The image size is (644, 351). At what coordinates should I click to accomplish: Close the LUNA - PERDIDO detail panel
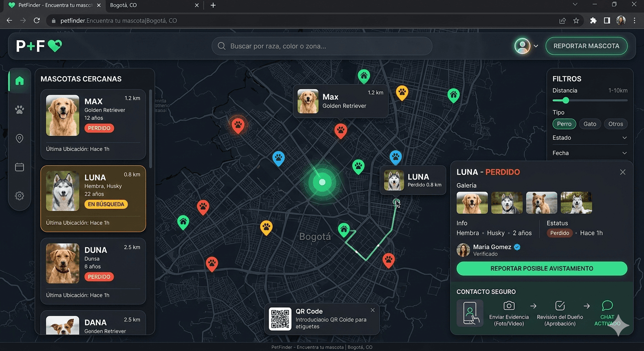[623, 172]
